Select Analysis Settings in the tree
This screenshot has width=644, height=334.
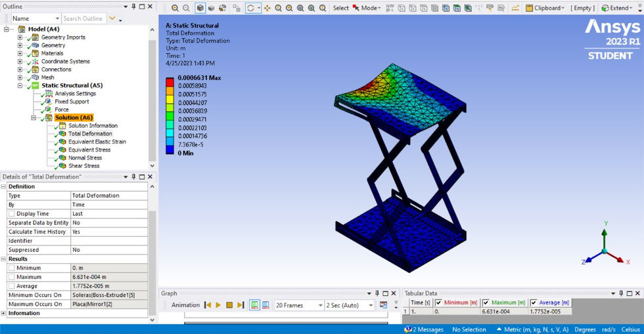coord(75,94)
